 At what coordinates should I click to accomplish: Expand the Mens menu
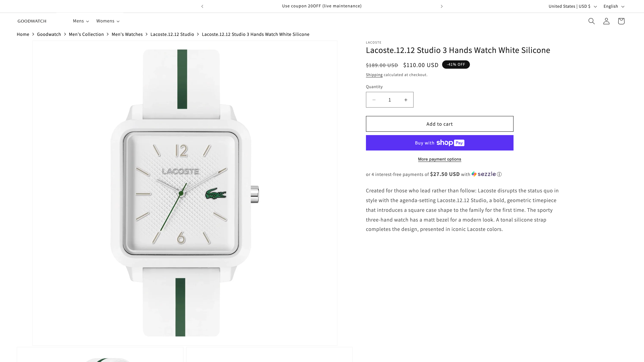[x=81, y=21]
